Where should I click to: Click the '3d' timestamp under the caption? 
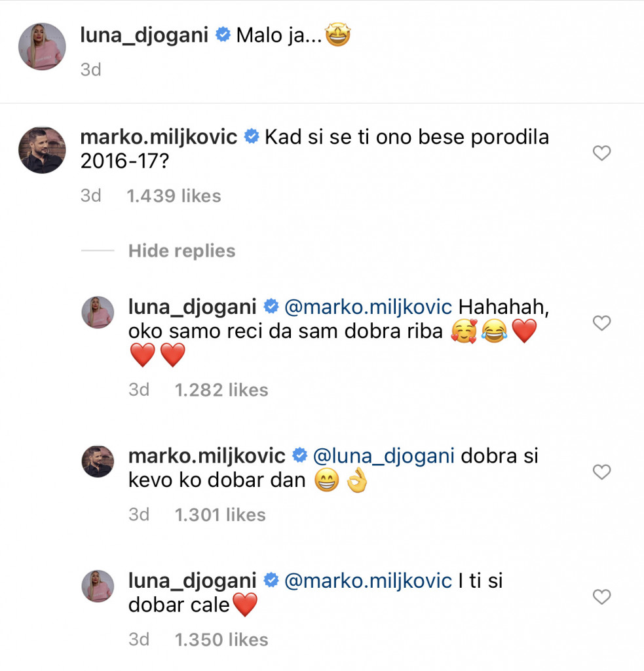90,69
